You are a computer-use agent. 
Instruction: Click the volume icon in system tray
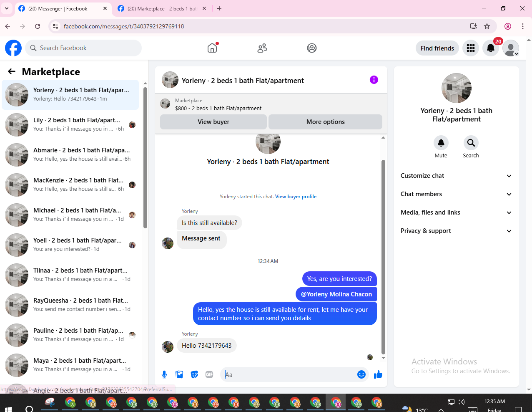[461, 402]
